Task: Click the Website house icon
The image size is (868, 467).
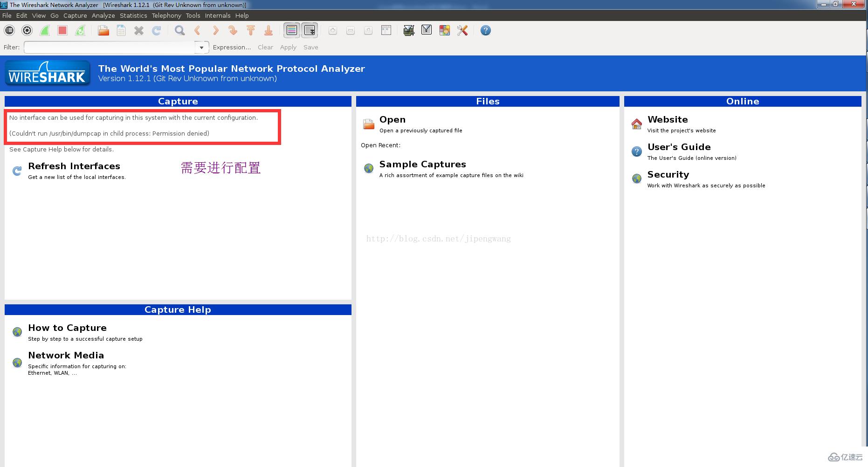Action: pyautogui.click(x=637, y=124)
